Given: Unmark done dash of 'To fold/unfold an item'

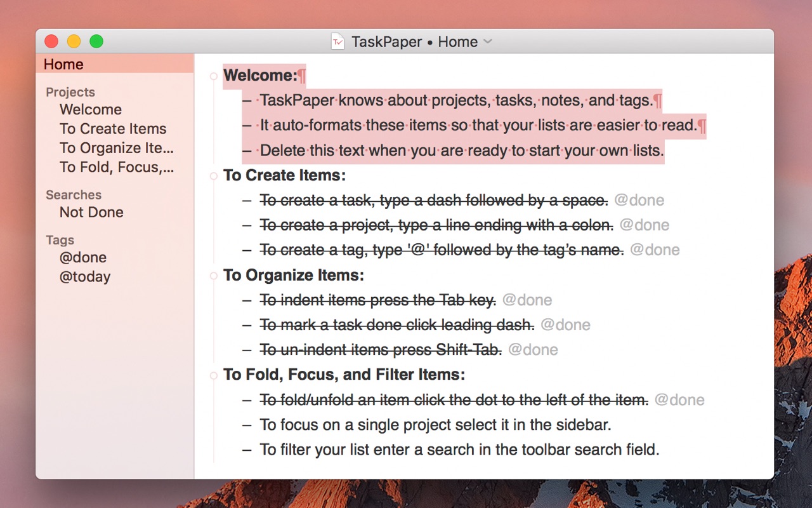Looking at the screenshot, I should coord(247,399).
